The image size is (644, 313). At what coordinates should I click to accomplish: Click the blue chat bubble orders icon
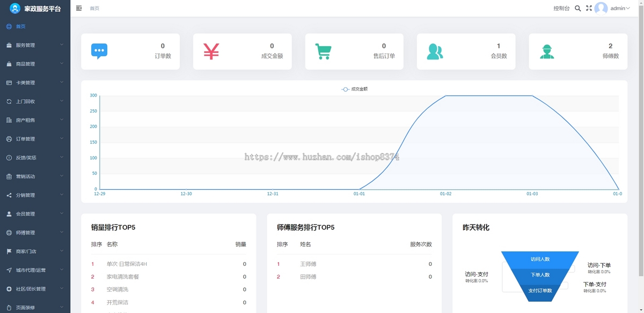(x=99, y=51)
